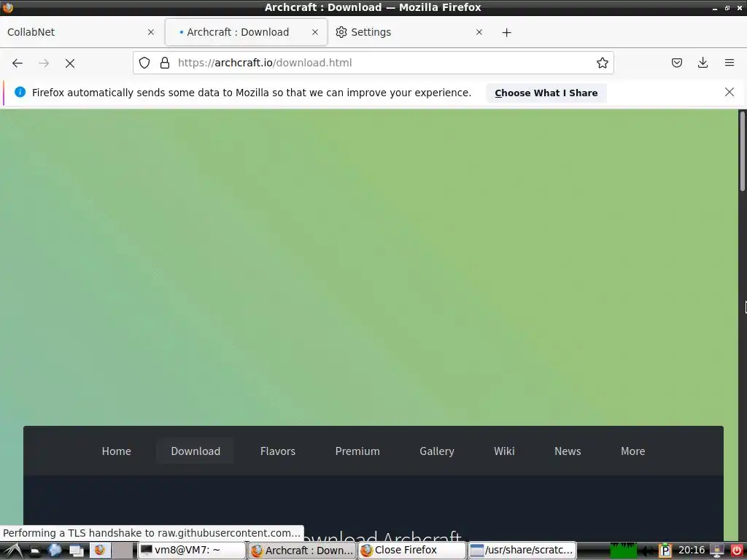Click the P tray icon
The width and height of the screenshot is (747, 560).
(x=665, y=551)
